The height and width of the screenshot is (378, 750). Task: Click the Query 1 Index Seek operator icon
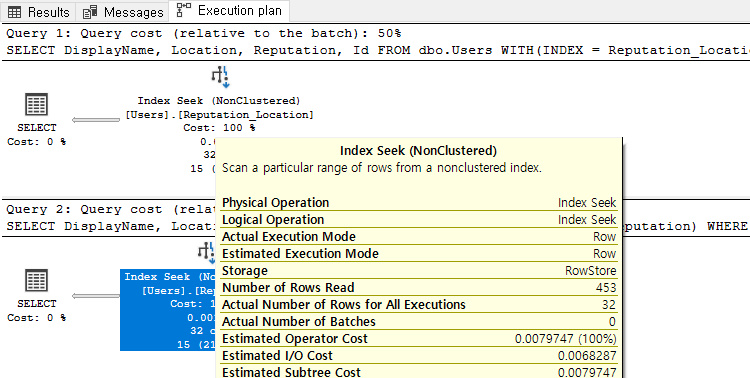click(221, 77)
